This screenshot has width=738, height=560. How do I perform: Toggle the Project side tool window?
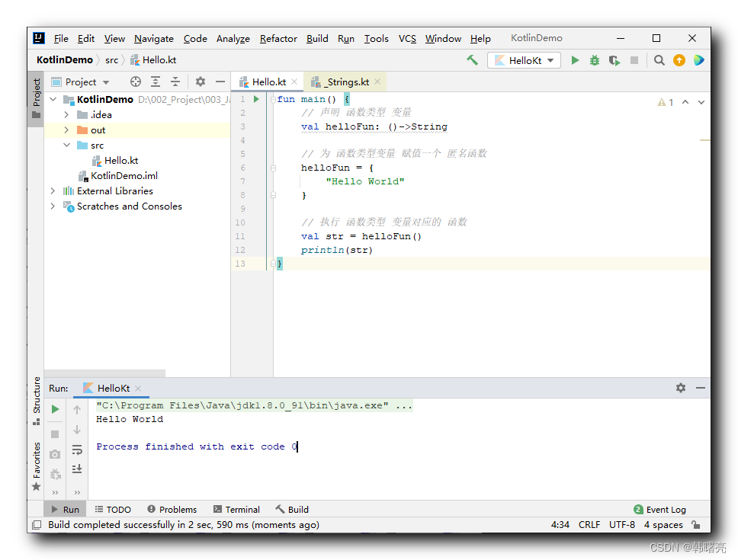[37, 99]
